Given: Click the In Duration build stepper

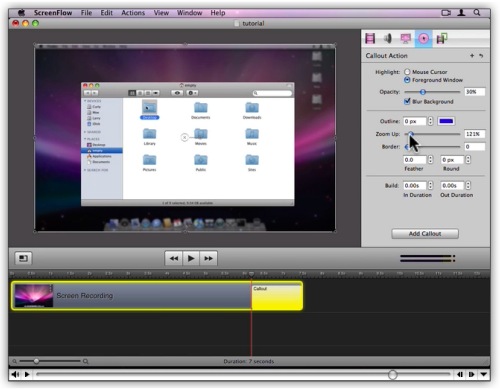Looking at the screenshot, I should pos(430,185).
